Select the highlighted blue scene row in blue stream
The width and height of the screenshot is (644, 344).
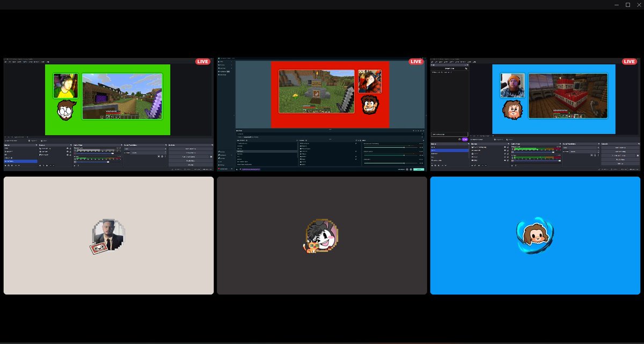[x=449, y=150]
